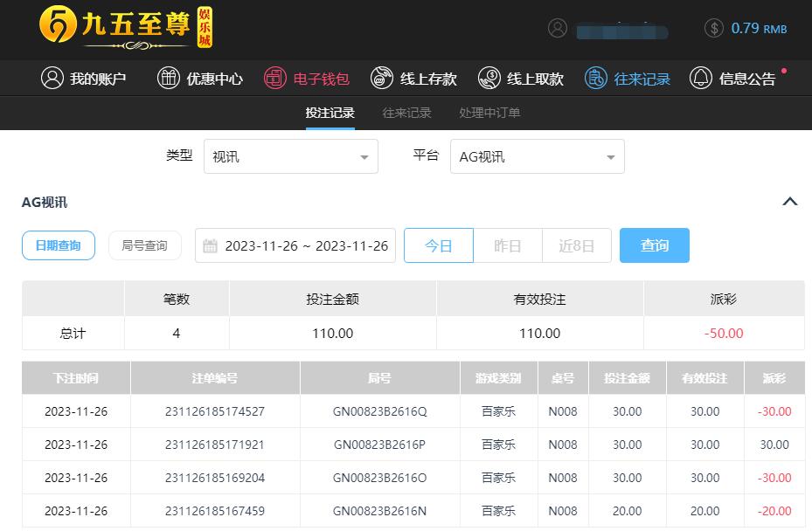Image resolution: width=812 pixels, height=531 pixels.
Task: Choose the 近8日 date range
Action: (x=576, y=245)
